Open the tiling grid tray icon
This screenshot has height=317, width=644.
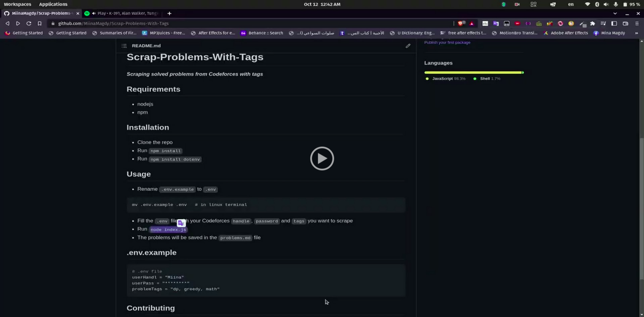534,4
